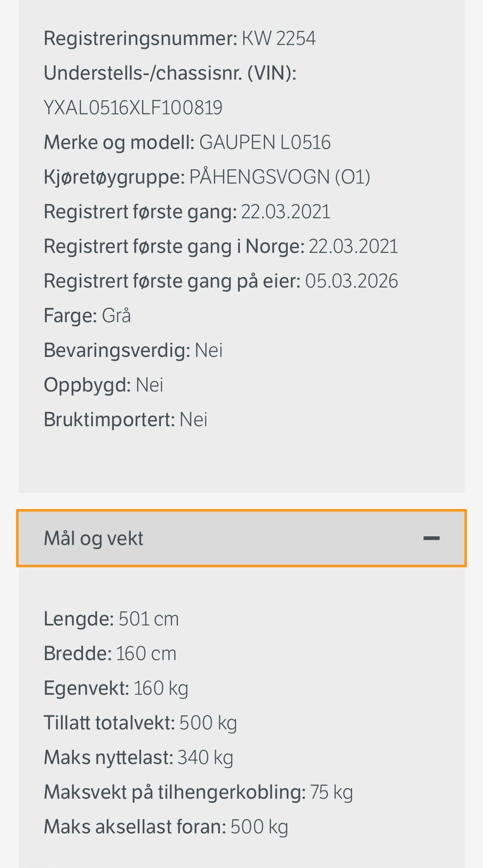The height and width of the screenshot is (868, 483).
Task: Click the GAUPEN L0516 model text
Action: [265, 143]
